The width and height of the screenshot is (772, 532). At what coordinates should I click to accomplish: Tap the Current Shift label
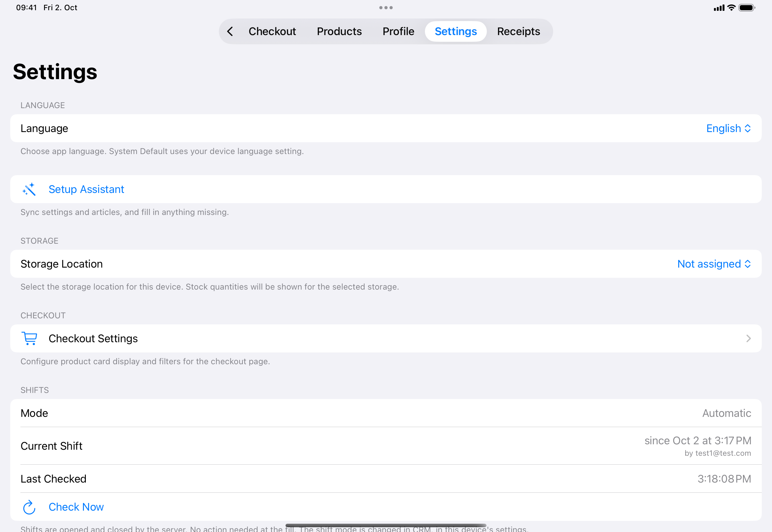pyautogui.click(x=51, y=446)
